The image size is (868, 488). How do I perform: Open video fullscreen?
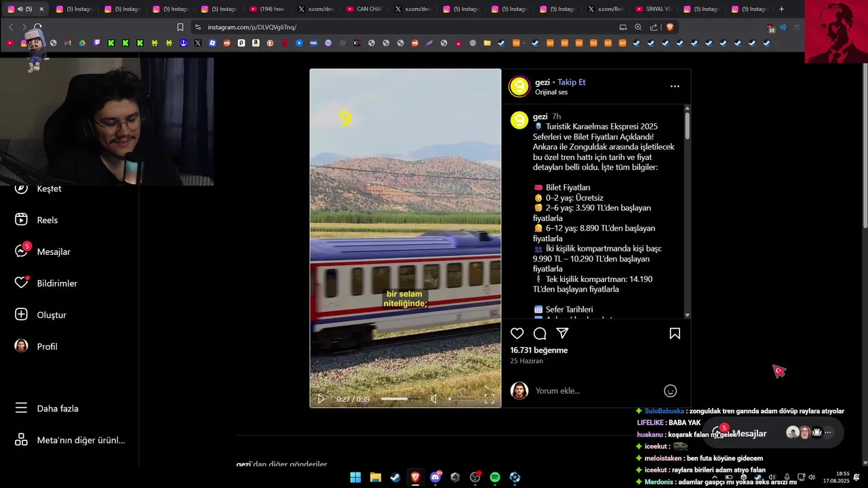(x=489, y=399)
